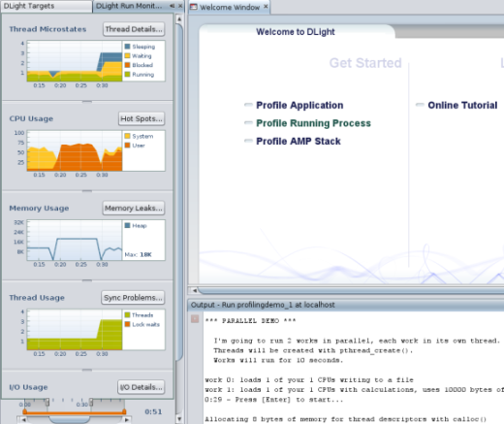Click the Lock waits legend swatch
This screenshot has width=504, height=424.
point(127,324)
